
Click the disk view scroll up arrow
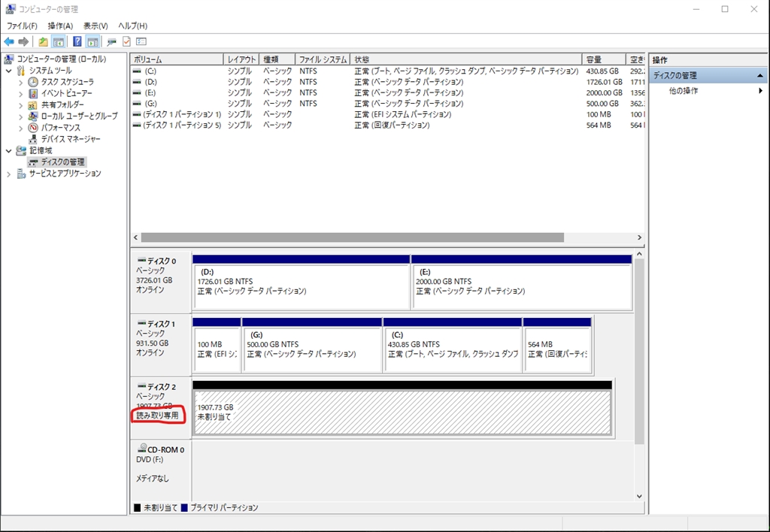coord(639,254)
